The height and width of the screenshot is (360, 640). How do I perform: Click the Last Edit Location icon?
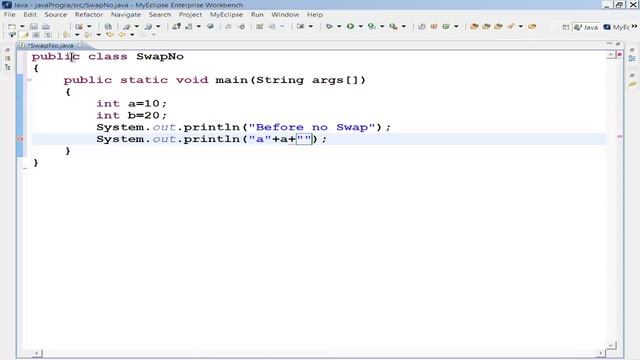(x=109, y=35)
